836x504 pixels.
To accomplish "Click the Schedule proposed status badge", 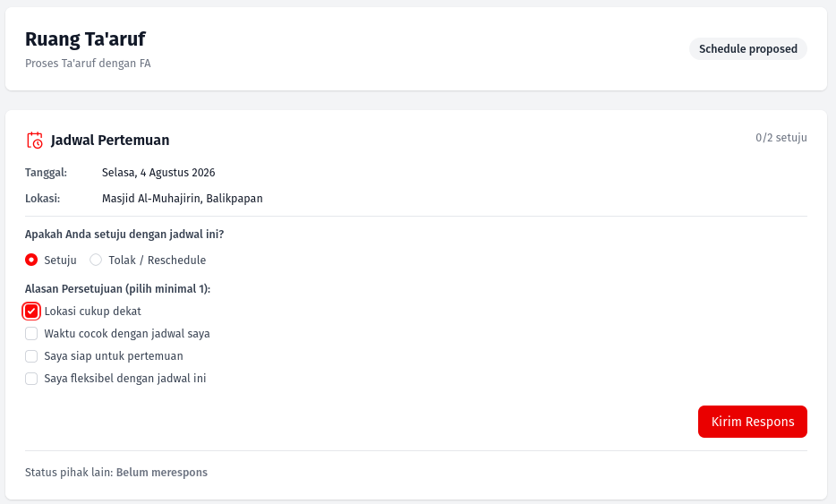I will click(x=748, y=48).
